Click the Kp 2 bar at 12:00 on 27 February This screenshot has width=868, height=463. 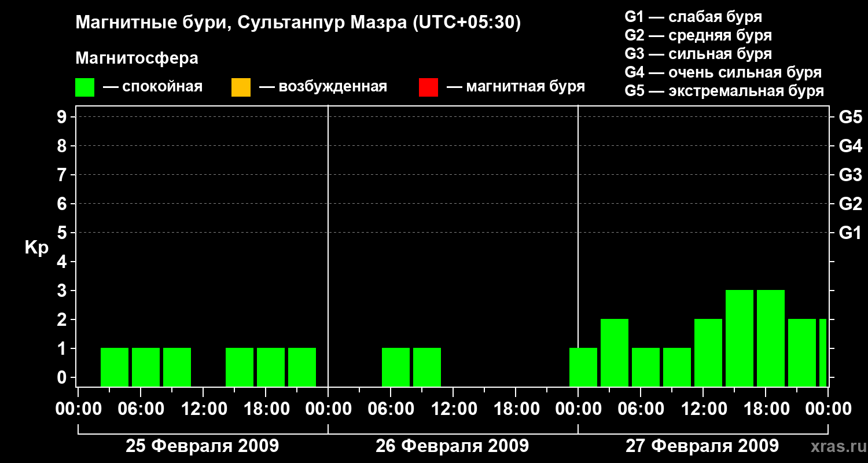click(x=708, y=353)
